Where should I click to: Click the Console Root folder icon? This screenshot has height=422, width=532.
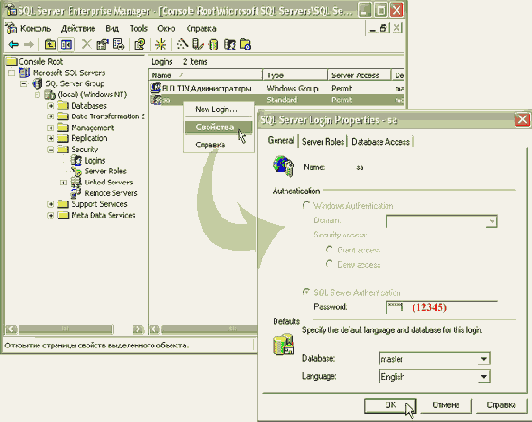pos(12,61)
